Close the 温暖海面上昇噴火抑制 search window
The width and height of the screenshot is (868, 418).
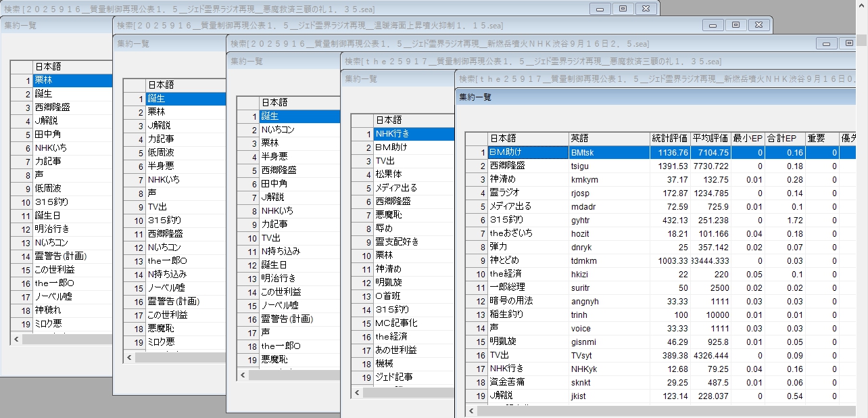coord(758,25)
